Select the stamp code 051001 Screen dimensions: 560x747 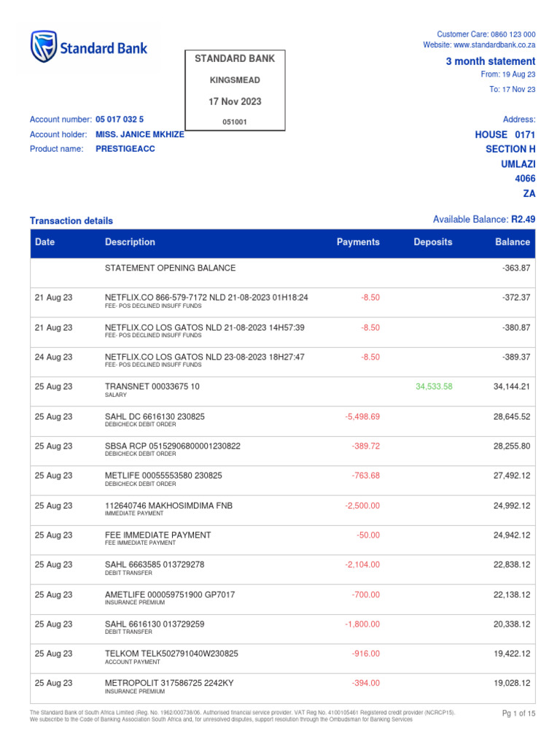(235, 122)
